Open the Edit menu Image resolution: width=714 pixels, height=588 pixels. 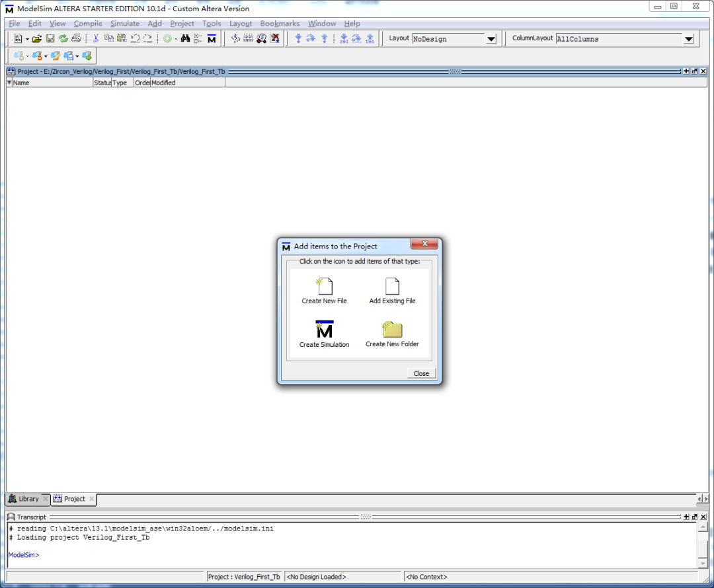coord(34,23)
